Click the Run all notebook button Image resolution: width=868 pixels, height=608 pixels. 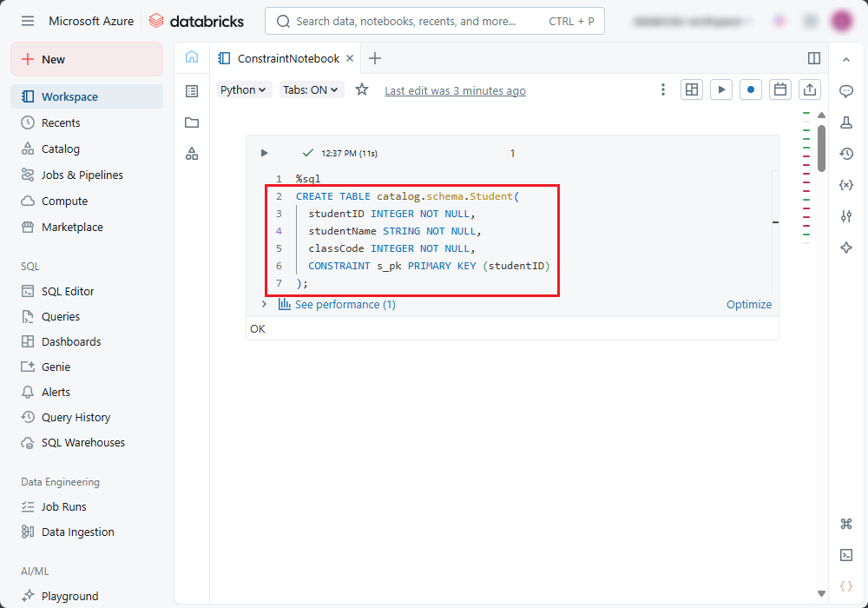click(720, 89)
